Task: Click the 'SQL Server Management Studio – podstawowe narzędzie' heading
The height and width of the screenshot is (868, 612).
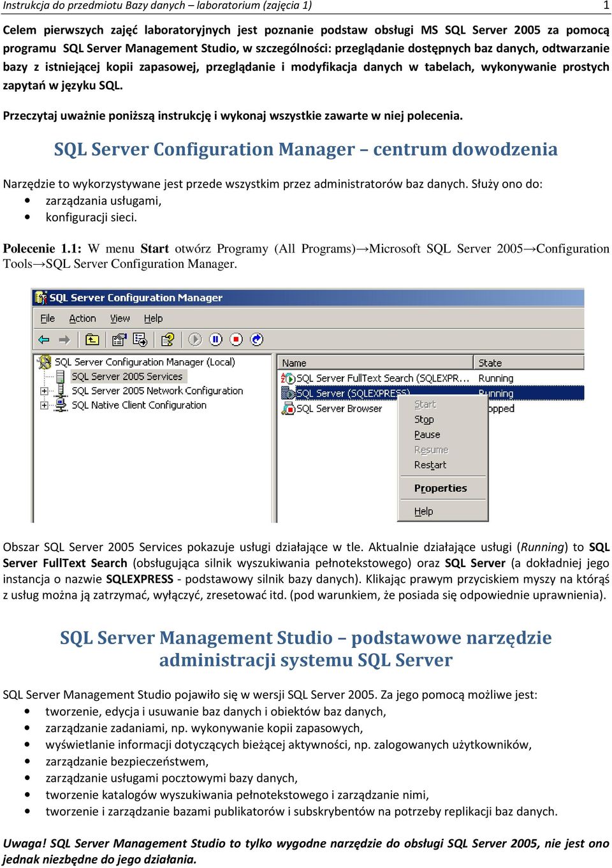Action: click(305, 638)
